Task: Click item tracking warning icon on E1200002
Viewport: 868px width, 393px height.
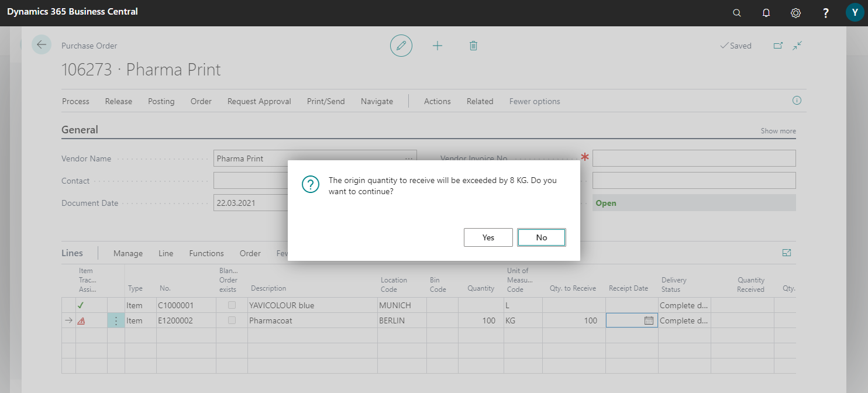Action: point(81,320)
